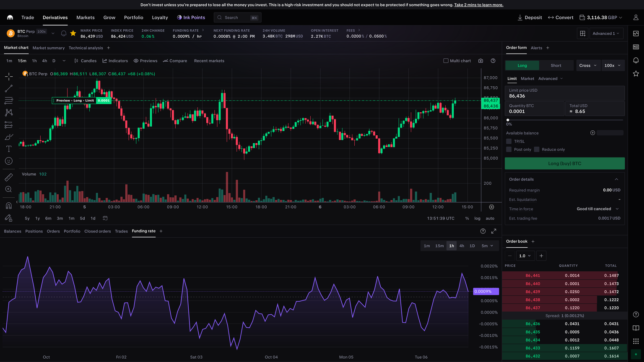Enable the Post only option
This screenshot has height=362, width=644.
pyautogui.click(x=509, y=150)
